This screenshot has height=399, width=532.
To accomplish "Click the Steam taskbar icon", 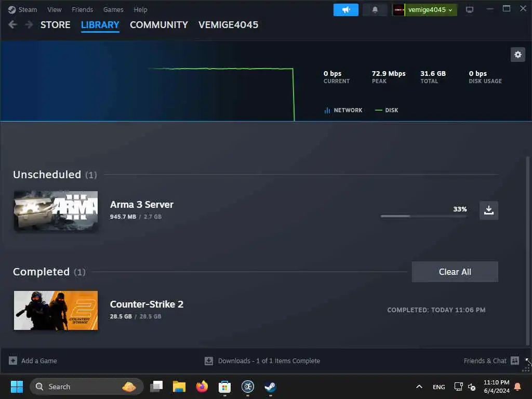I will [270, 387].
